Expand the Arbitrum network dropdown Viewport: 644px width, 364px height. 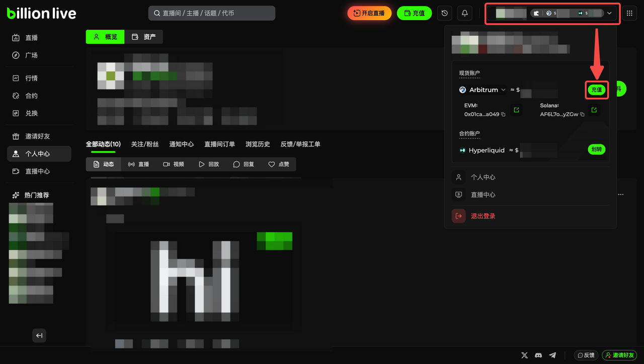click(503, 90)
